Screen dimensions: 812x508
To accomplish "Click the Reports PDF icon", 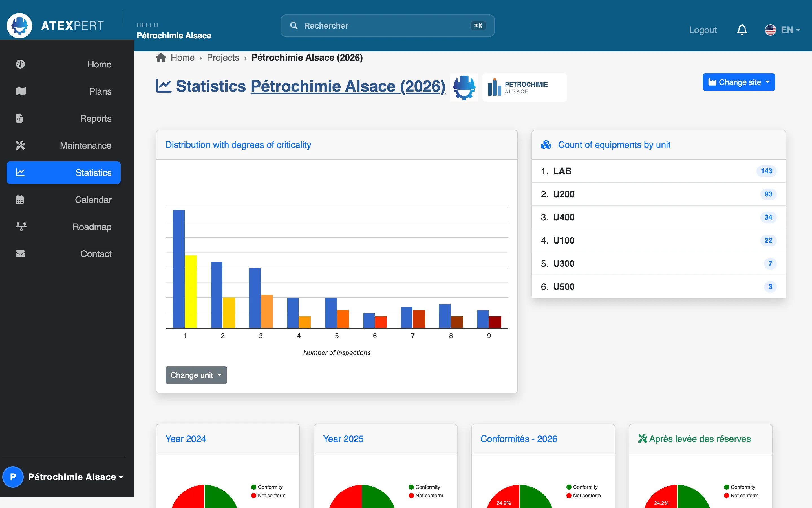I will click(19, 118).
